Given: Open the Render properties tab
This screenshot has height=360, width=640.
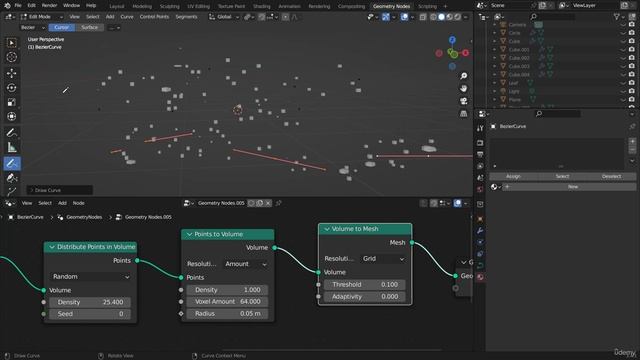Looking at the screenshot, I should click(x=480, y=143).
